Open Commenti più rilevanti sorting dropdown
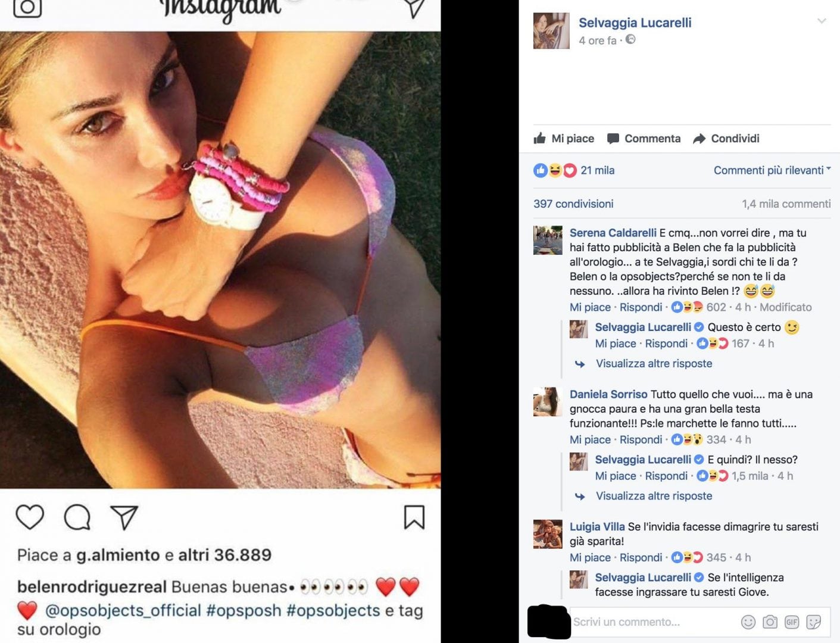Screen dimensions: 840x643 click(x=772, y=170)
